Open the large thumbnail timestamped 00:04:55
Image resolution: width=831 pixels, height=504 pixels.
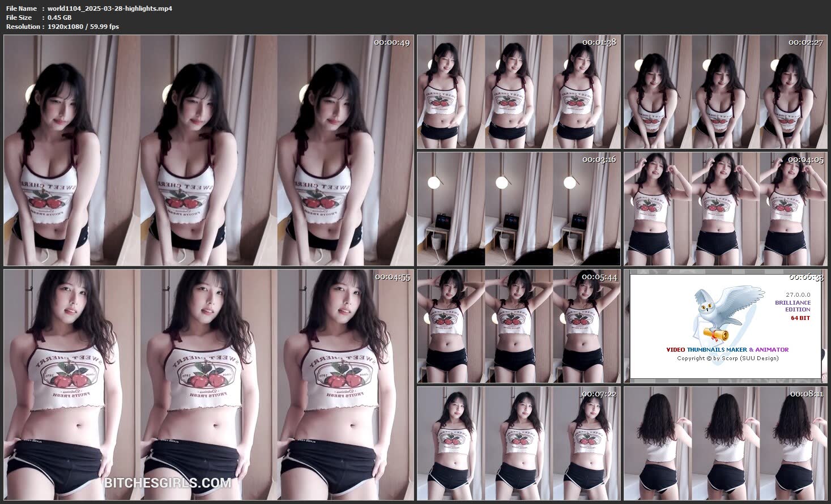[x=208, y=385]
